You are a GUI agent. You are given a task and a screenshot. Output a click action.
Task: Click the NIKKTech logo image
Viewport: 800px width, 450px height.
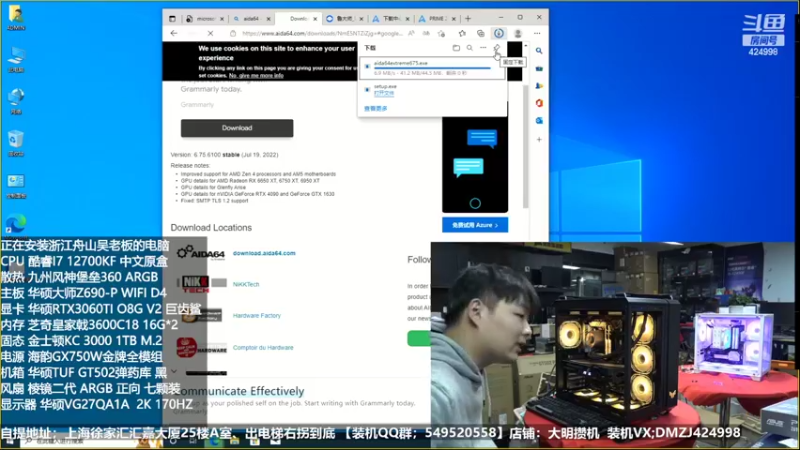coord(195,284)
